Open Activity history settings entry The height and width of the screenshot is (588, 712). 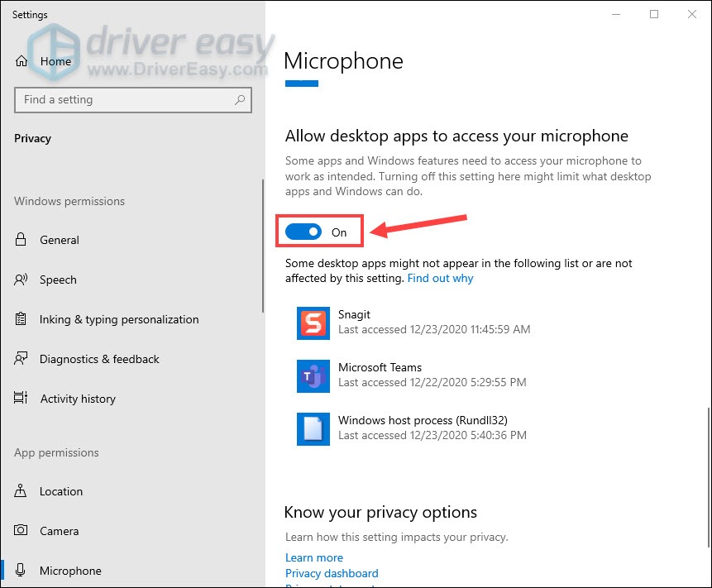click(78, 399)
